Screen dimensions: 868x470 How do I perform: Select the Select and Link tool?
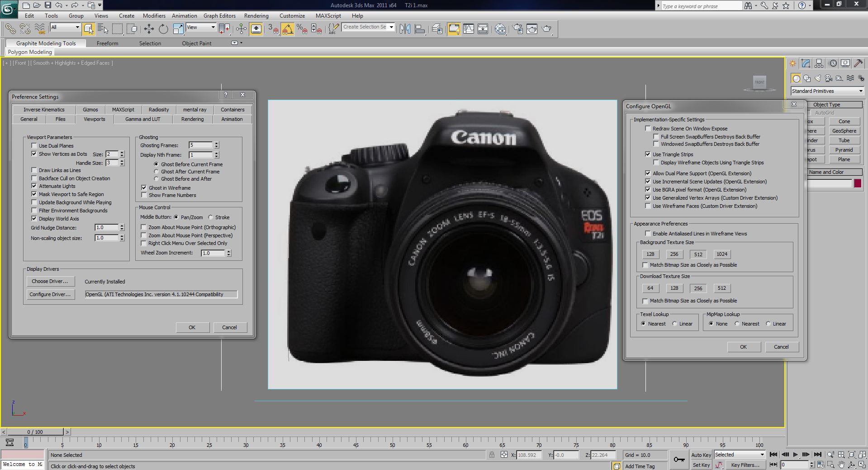(x=10, y=29)
